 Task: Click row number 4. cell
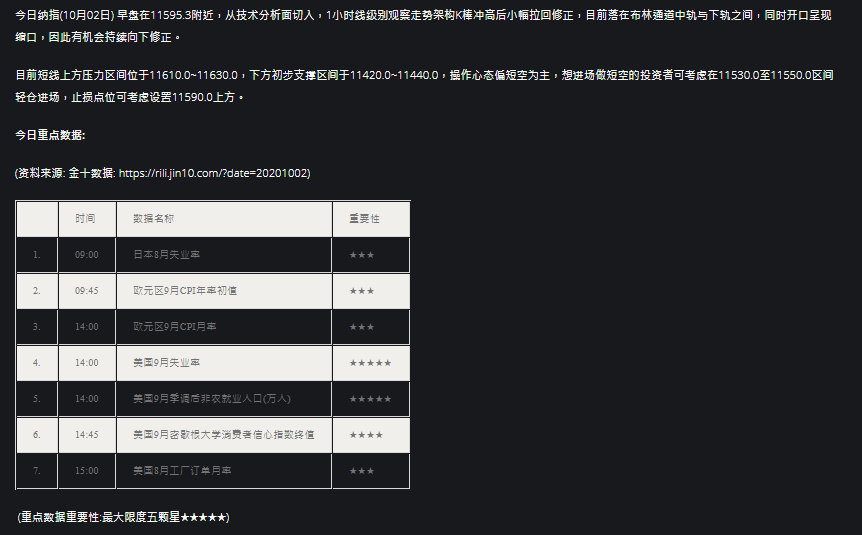[x=37, y=363]
